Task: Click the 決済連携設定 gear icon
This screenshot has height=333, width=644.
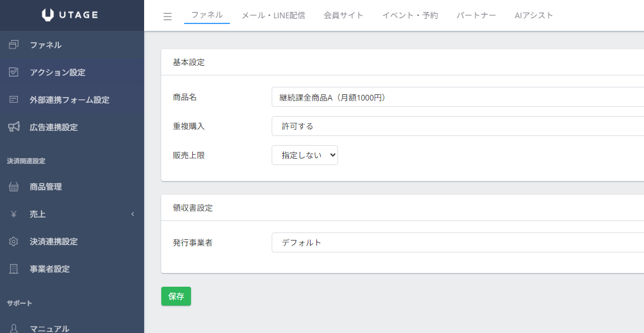Action: (14, 242)
